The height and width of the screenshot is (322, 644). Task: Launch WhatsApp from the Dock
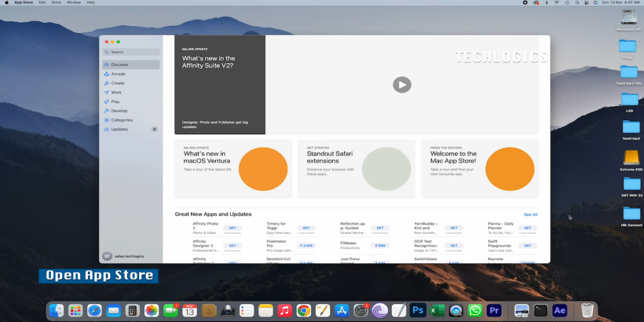[x=475, y=310]
